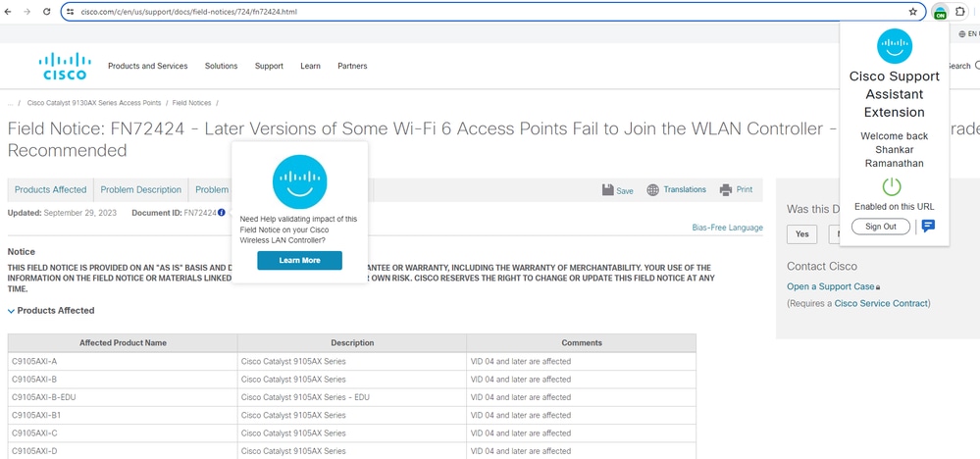Select the C9105AXI-B1 table cell
The height and width of the screenshot is (459, 980).
tap(124, 415)
